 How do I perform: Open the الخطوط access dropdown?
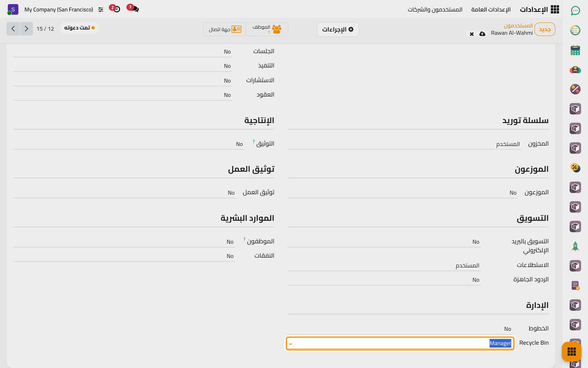tap(400, 329)
